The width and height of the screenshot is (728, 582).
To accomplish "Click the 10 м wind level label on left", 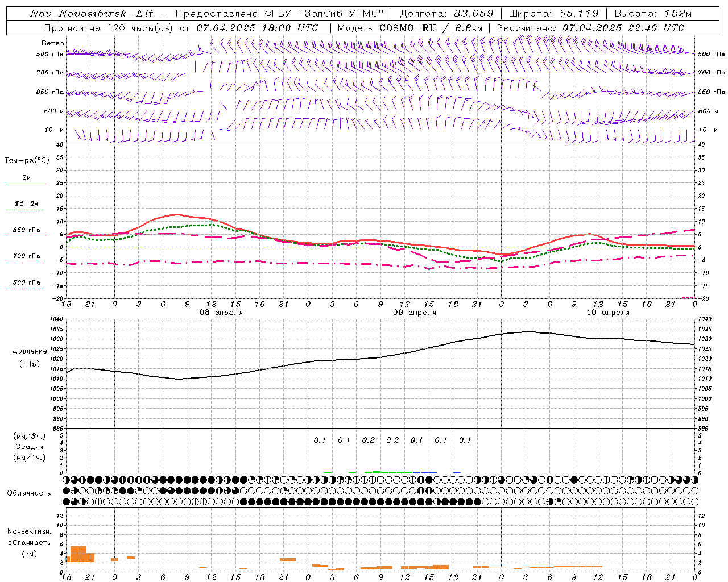I will click(x=54, y=130).
